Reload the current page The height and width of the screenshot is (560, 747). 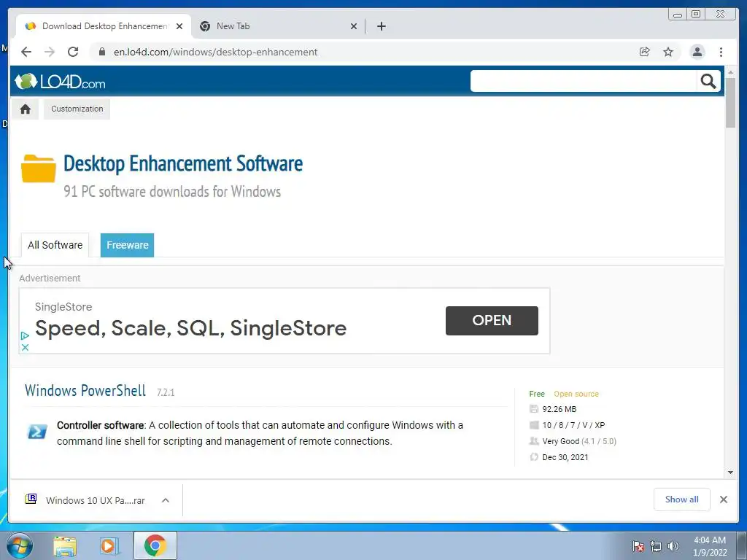click(x=73, y=52)
